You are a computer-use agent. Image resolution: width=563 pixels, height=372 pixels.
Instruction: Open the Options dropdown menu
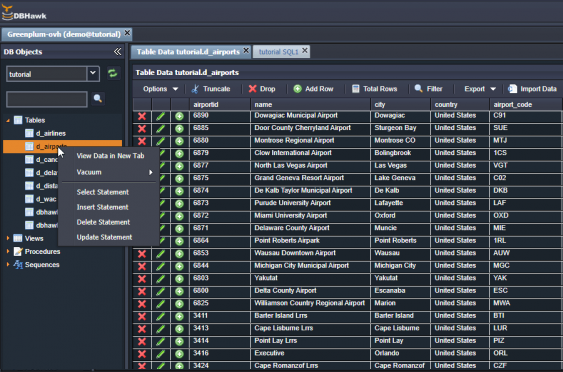tap(160, 89)
